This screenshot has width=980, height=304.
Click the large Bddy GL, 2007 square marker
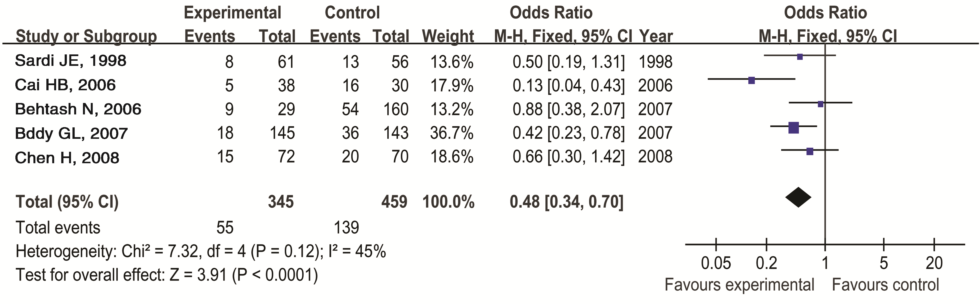click(794, 128)
